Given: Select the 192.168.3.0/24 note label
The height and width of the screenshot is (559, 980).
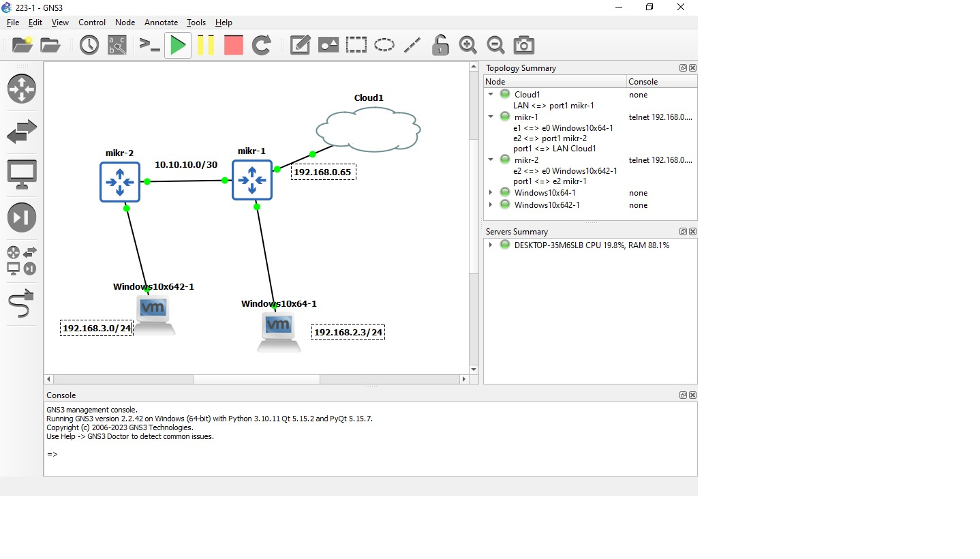Looking at the screenshot, I should pos(96,328).
